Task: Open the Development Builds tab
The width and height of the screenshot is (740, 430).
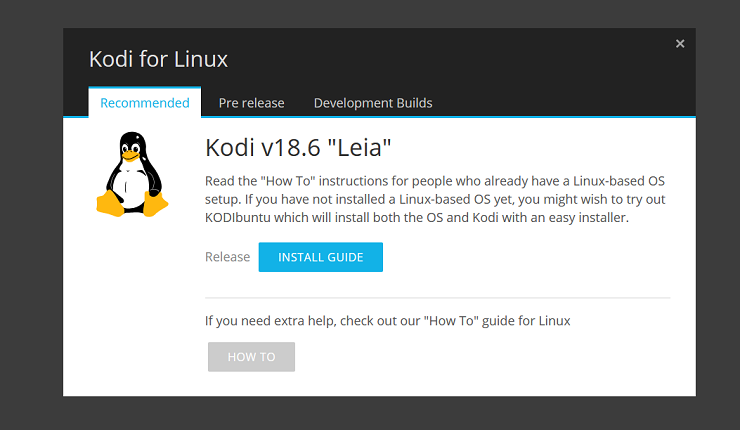Action: 373,103
